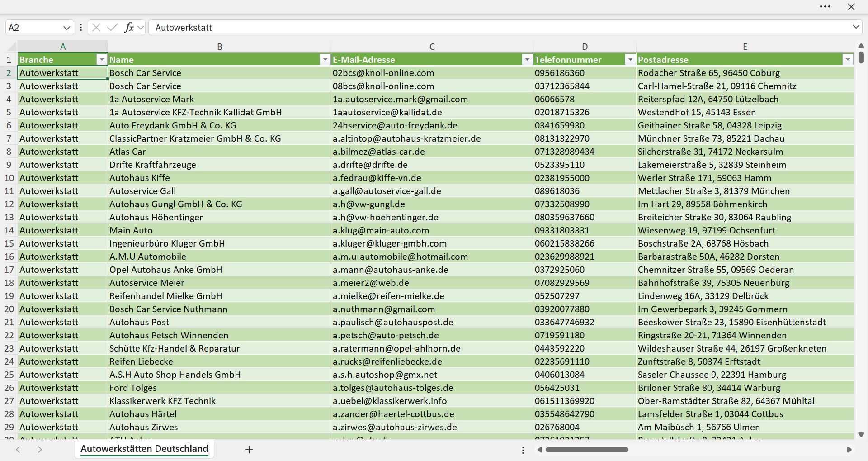Select cell Autohaus Kiffe
868x461 pixels.
[x=220, y=178]
